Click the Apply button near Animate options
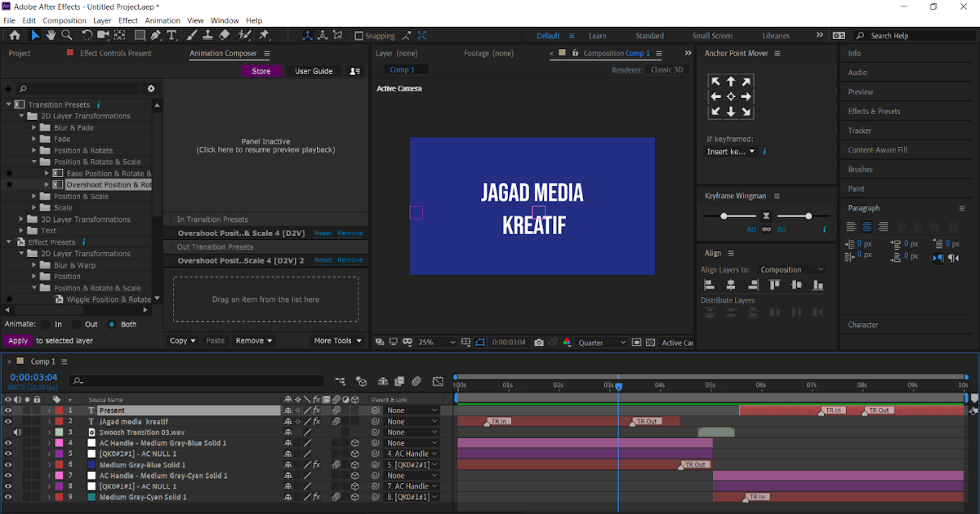Image resolution: width=980 pixels, height=514 pixels. (17, 340)
